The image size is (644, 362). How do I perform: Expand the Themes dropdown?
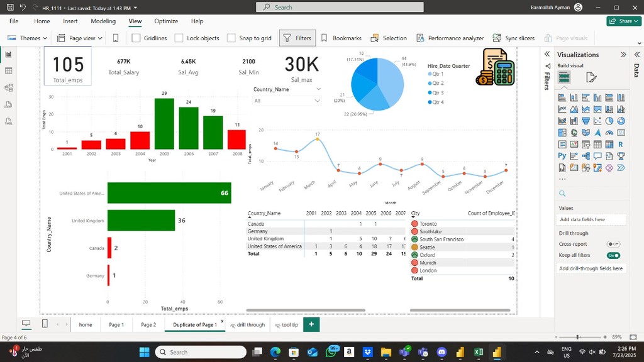tap(27, 38)
